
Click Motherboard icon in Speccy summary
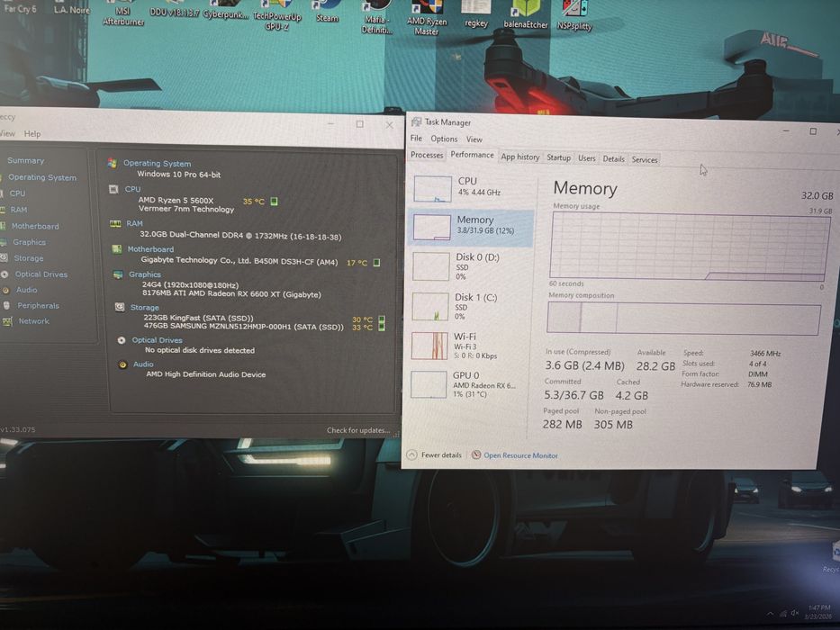[116, 248]
